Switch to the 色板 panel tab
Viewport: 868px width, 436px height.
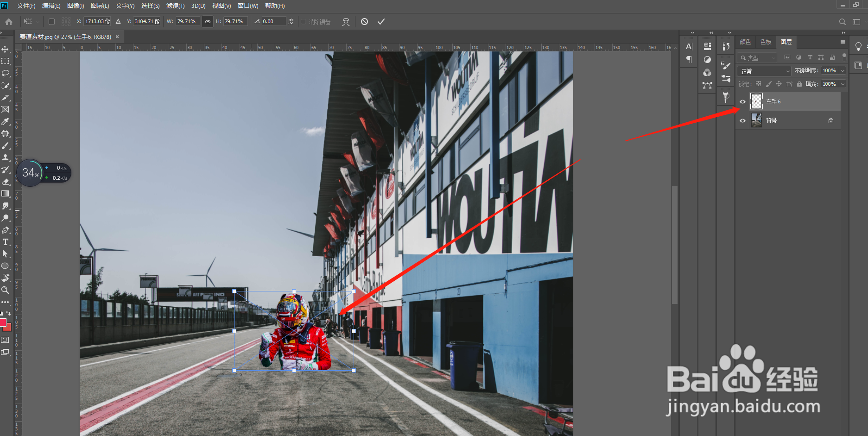click(766, 42)
